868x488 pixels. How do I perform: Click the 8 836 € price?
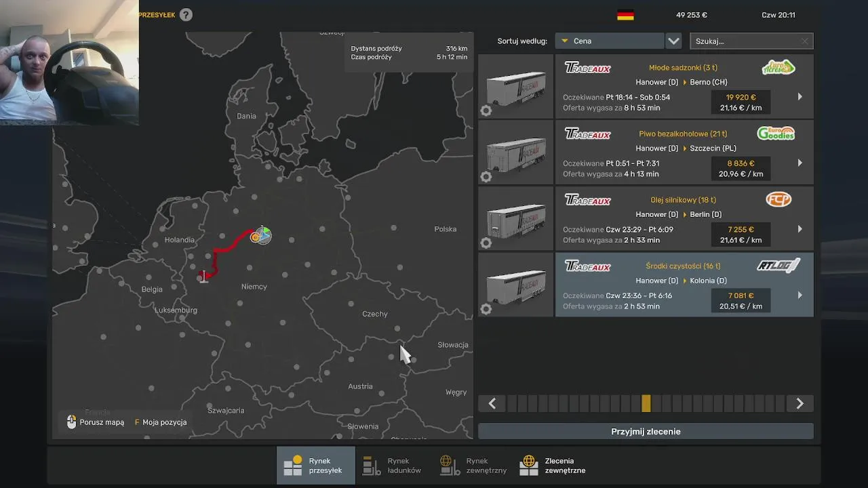[x=741, y=163]
